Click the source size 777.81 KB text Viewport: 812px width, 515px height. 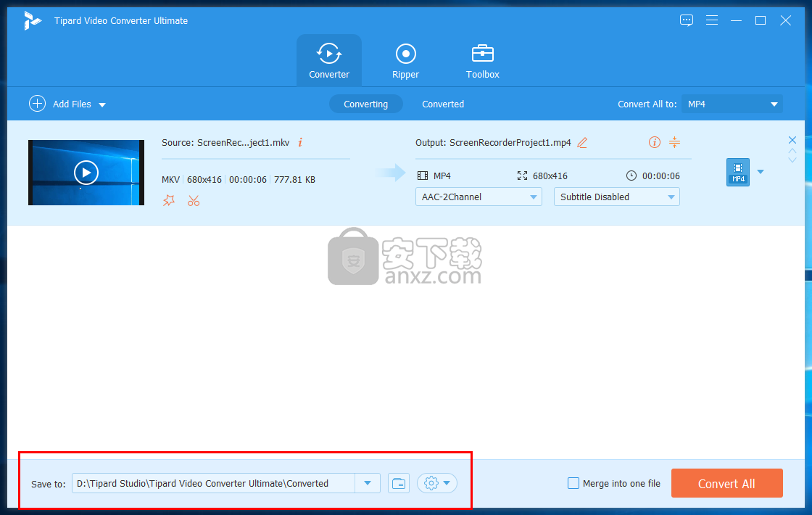click(x=294, y=179)
